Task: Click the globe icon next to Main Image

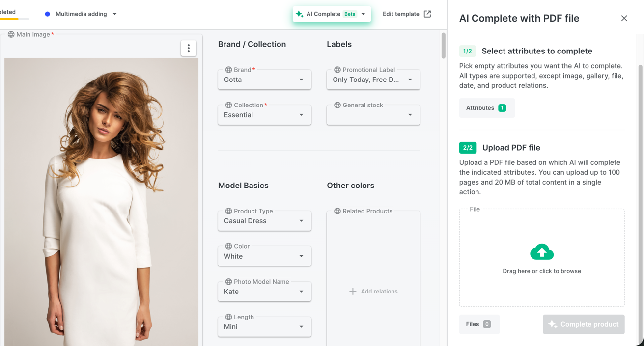Action: tap(11, 34)
